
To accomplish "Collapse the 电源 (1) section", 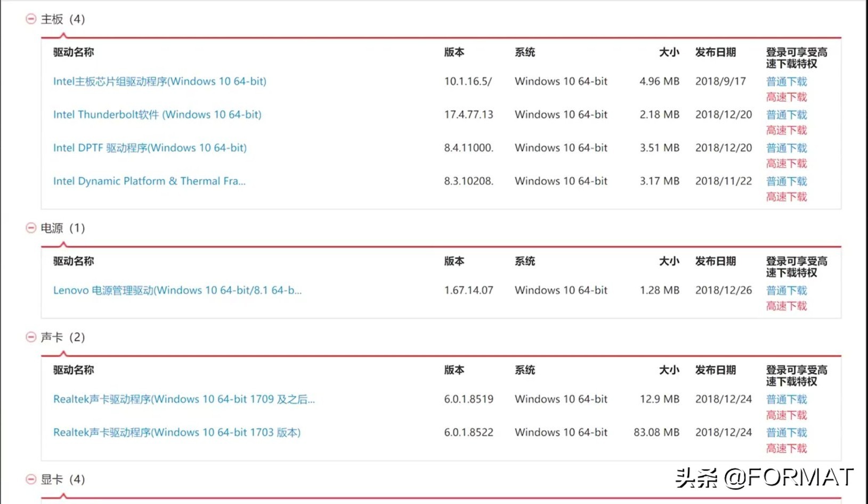I will click(x=31, y=228).
